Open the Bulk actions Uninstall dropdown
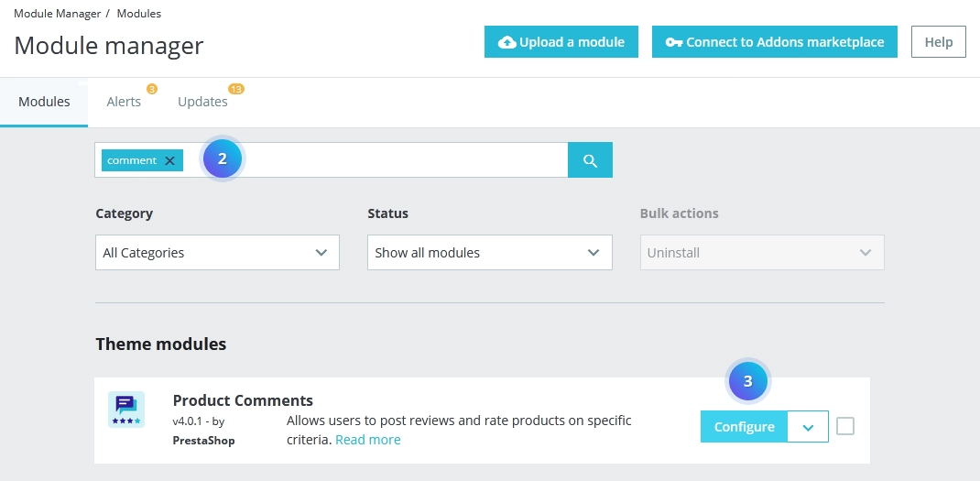 coord(762,253)
